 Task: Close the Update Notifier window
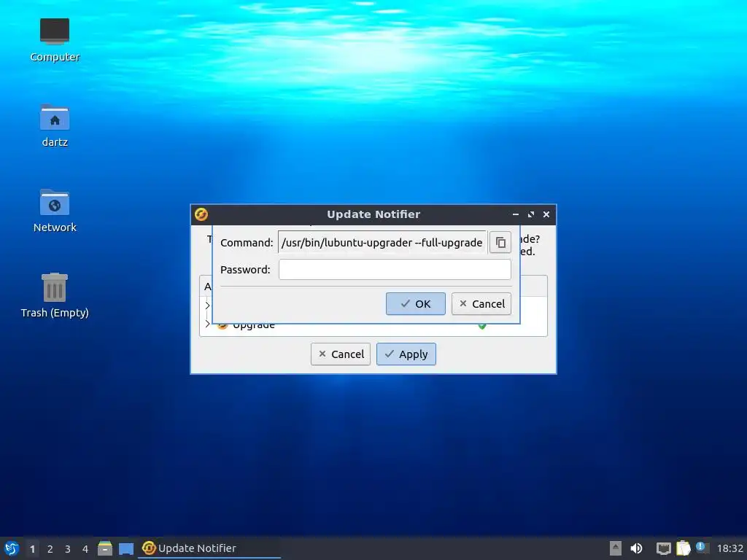click(546, 214)
